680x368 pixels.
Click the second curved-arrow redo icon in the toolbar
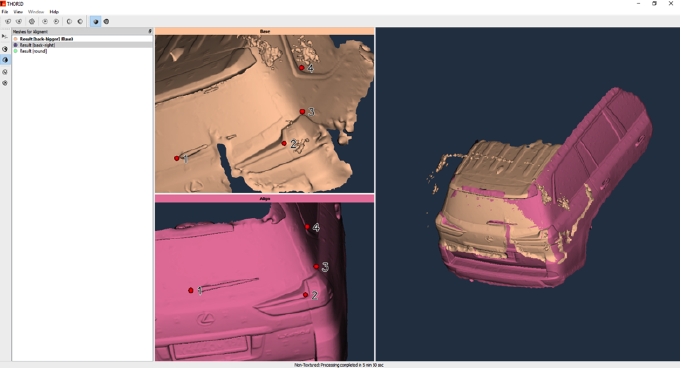[x=19, y=21]
